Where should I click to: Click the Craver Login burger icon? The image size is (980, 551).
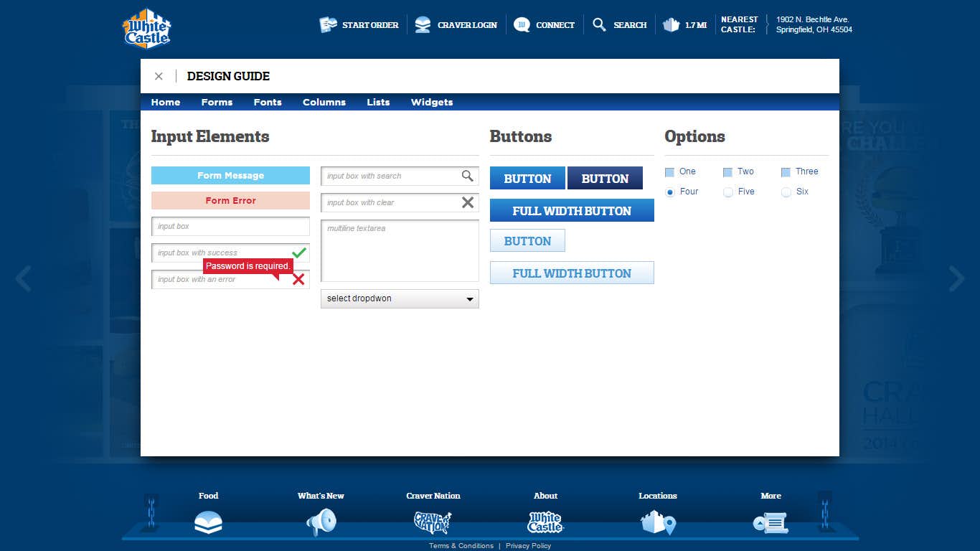[423, 25]
